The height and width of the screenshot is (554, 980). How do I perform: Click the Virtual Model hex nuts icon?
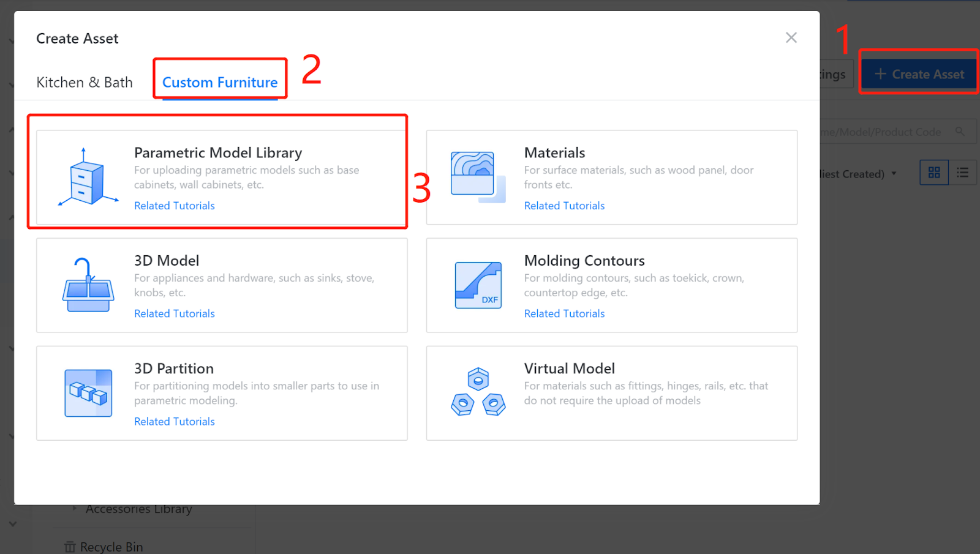(478, 392)
